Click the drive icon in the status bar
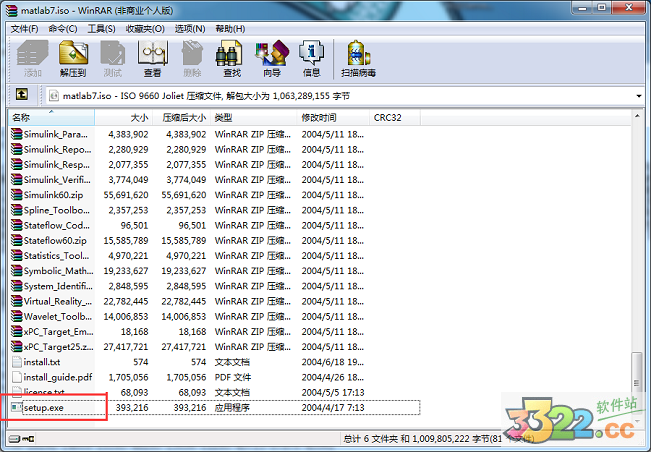Image resolution: width=651 pixels, height=452 pixels. pyautogui.click(x=14, y=439)
